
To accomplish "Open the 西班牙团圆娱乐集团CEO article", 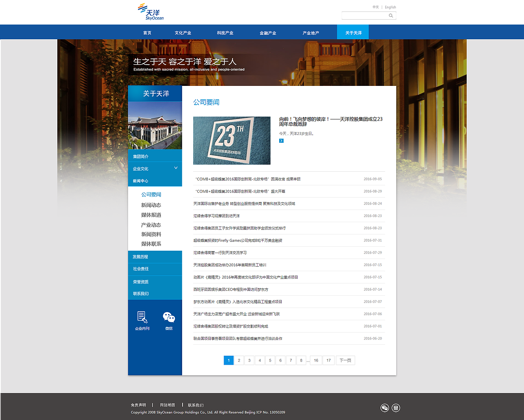I will pos(231,290).
